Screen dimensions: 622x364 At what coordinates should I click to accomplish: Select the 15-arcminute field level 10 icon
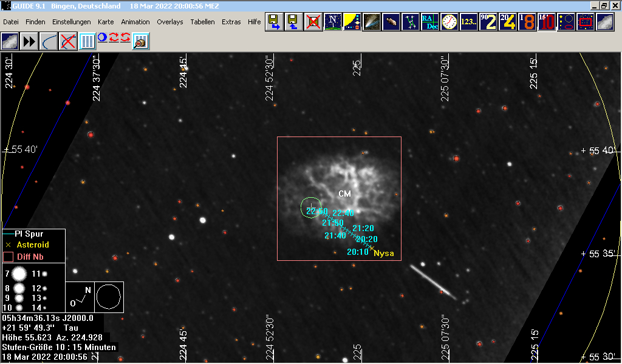547,22
